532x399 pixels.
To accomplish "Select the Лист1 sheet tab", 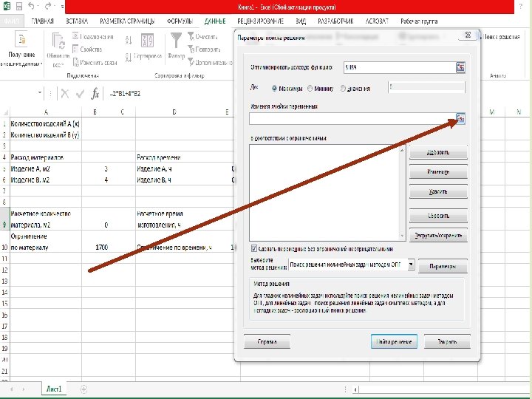I will (54, 389).
